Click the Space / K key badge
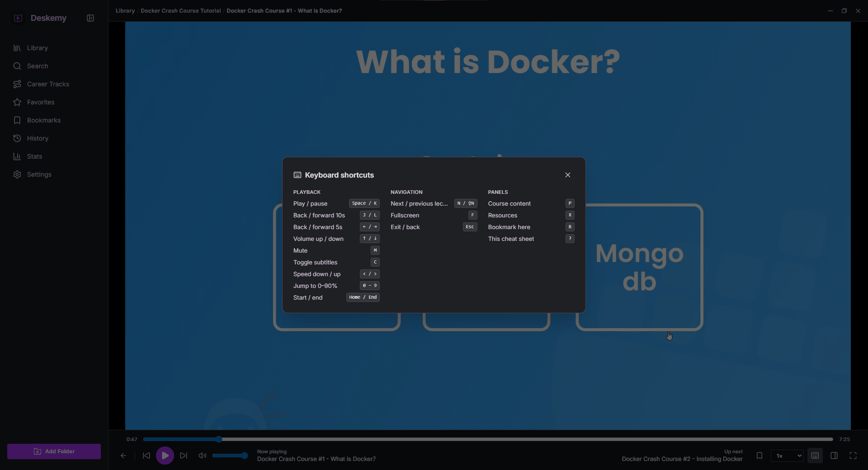The image size is (868, 470). 364,203
